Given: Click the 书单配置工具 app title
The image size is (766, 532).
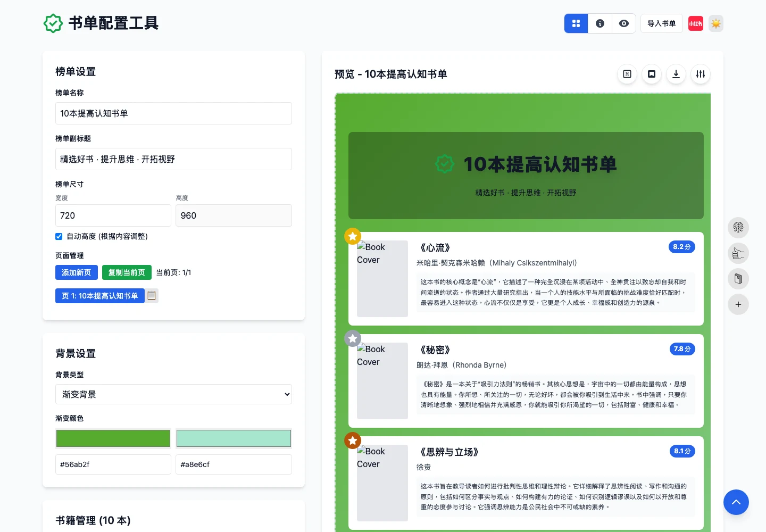Looking at the screenshot, I should click(x=113, y=23).
